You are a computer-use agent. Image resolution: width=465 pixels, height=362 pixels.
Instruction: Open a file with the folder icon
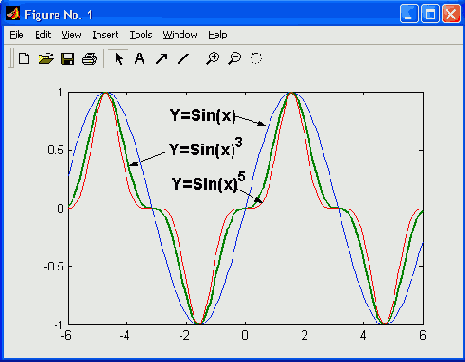pyautogui.click(x=46, y=59)
